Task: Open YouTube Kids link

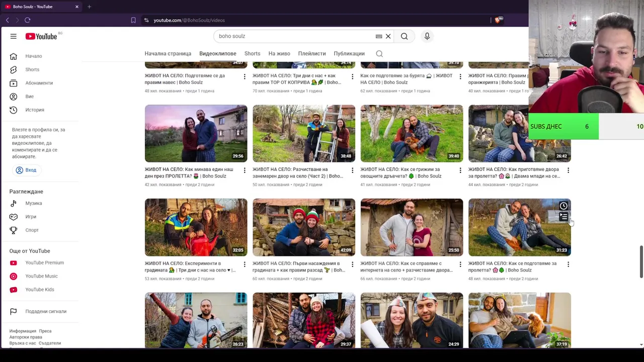Action: click(x=40, y=290)
